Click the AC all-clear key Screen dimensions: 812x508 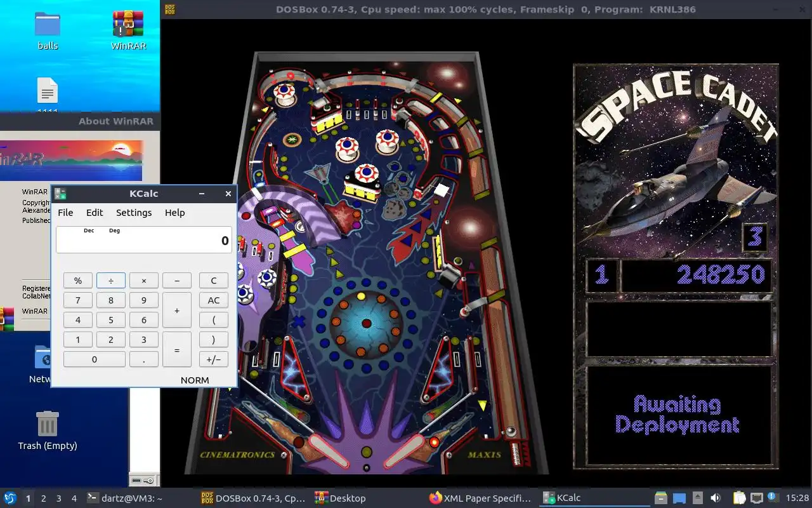pos(214,300)
